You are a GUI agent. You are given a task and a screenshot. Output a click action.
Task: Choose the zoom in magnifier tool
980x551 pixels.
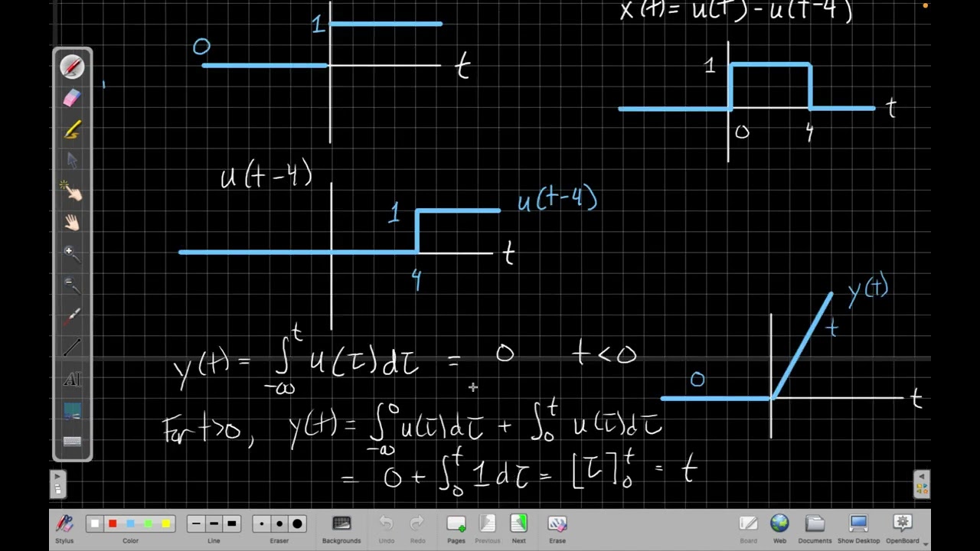[x=72, y=254]
